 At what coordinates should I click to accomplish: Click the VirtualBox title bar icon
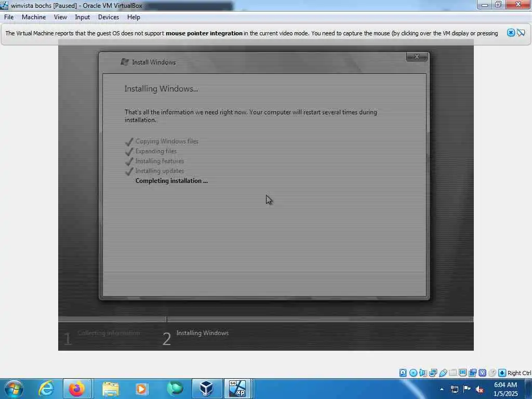pyautogui.click(x=4, y=5)
